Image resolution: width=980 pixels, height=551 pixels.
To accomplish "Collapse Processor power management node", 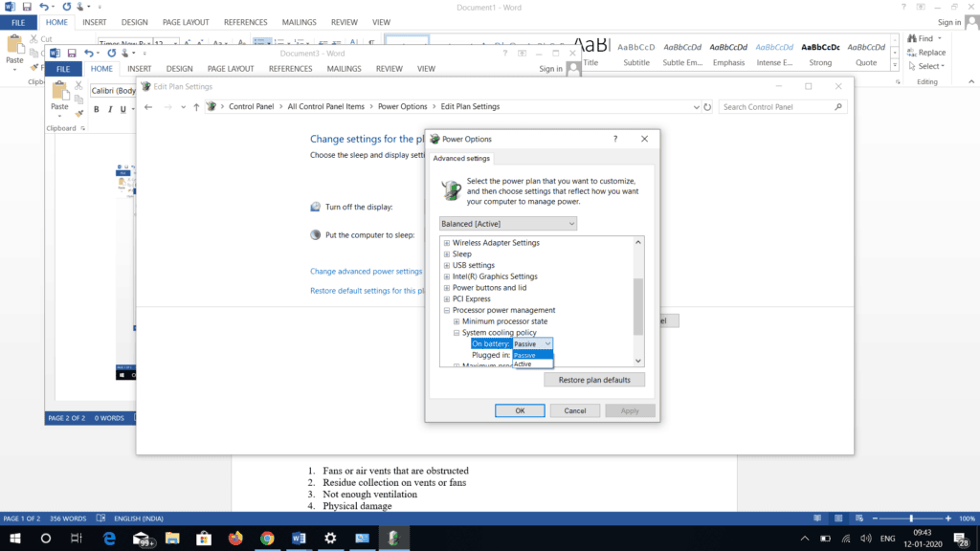I will tap(447, 311).
